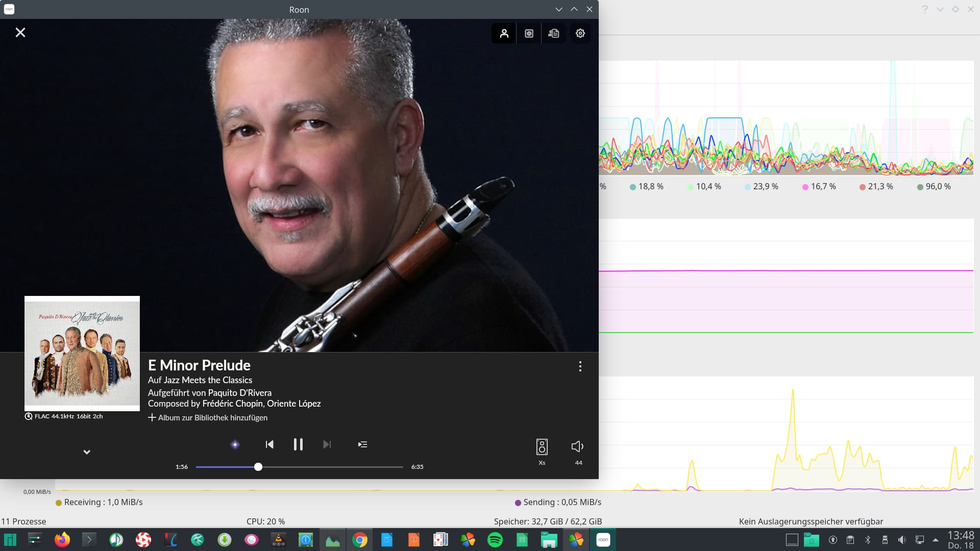Open the clipboard tray icon
Image resolution: width=980 pixels, height=551 pixels.
pos(850,540)
